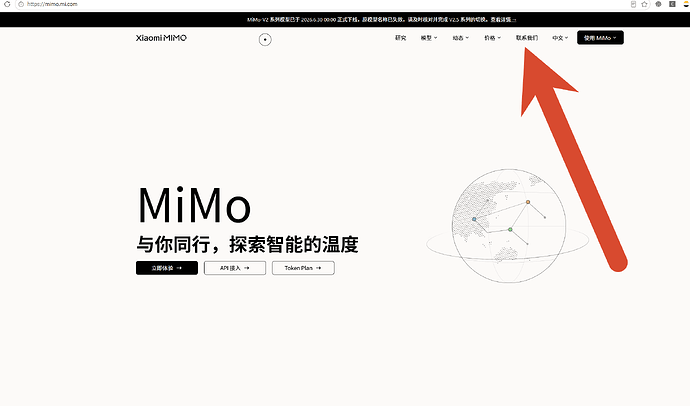Image resolution: width=690 pixels, height=406 pixels.
Task: Click the API 接入 button
Action: point(235,268)
